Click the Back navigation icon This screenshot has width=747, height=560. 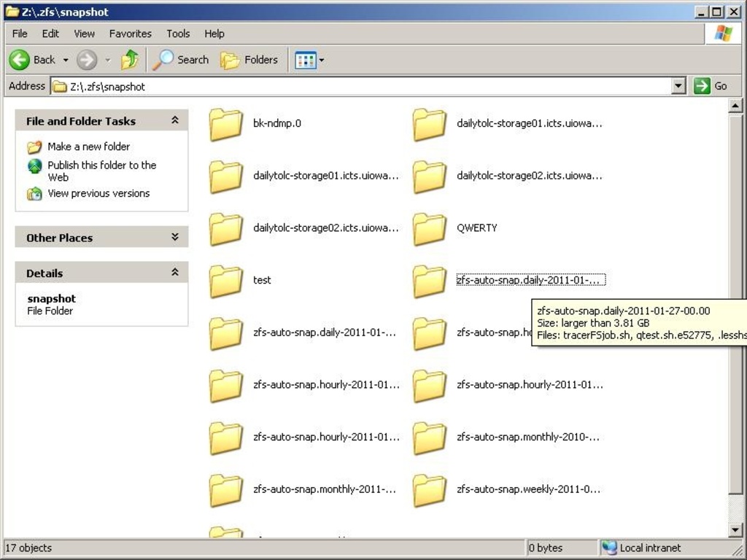pos(20,60)
